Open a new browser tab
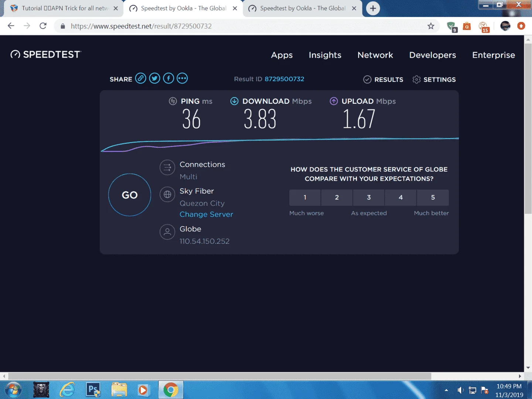 373,8
